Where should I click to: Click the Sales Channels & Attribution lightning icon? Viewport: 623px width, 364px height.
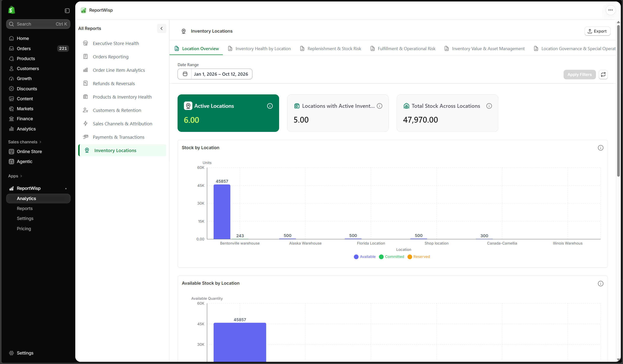(x=85, y=123)
